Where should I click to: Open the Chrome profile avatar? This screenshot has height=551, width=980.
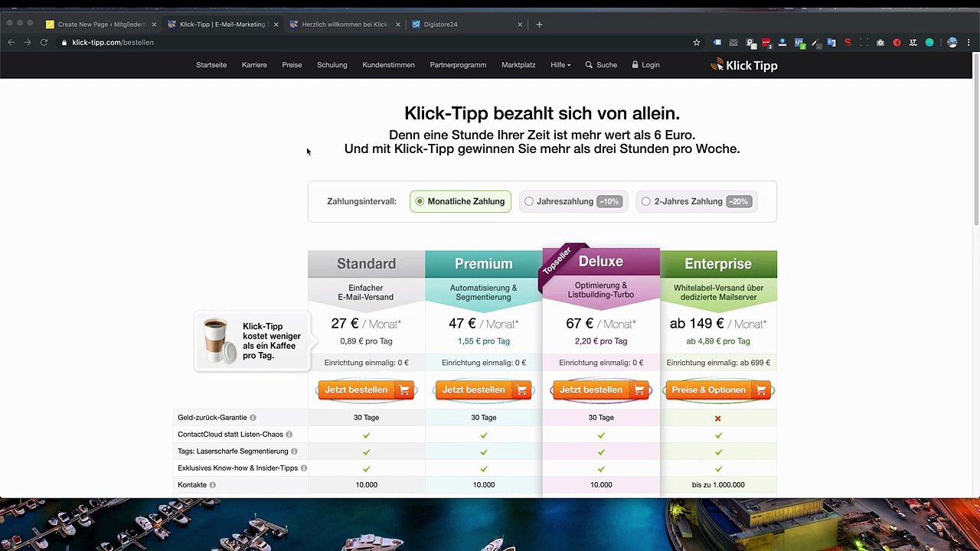point(952,43)
